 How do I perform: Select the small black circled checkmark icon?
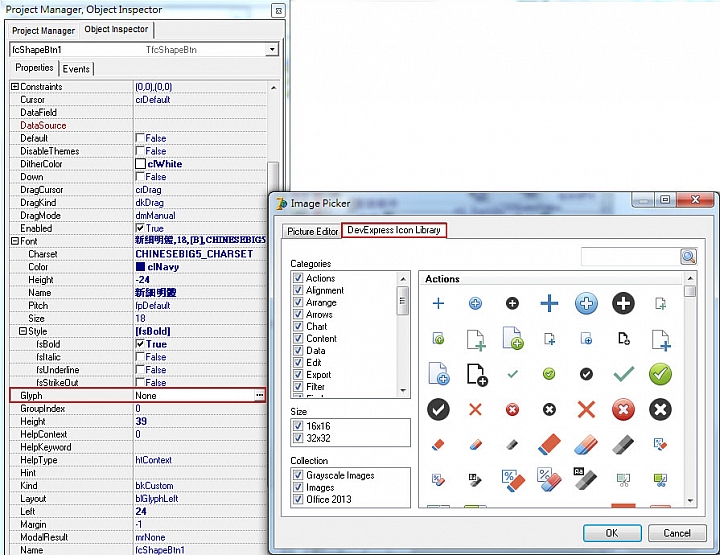pyautogui.click(x=586, y=375)
